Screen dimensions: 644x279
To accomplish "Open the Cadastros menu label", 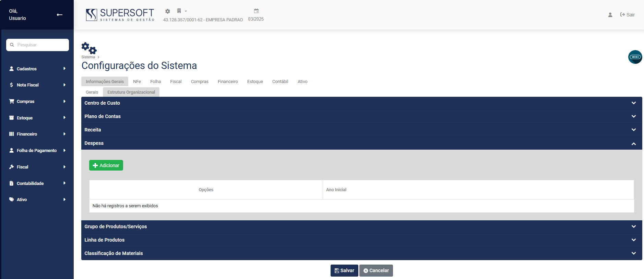I will 27,69.
